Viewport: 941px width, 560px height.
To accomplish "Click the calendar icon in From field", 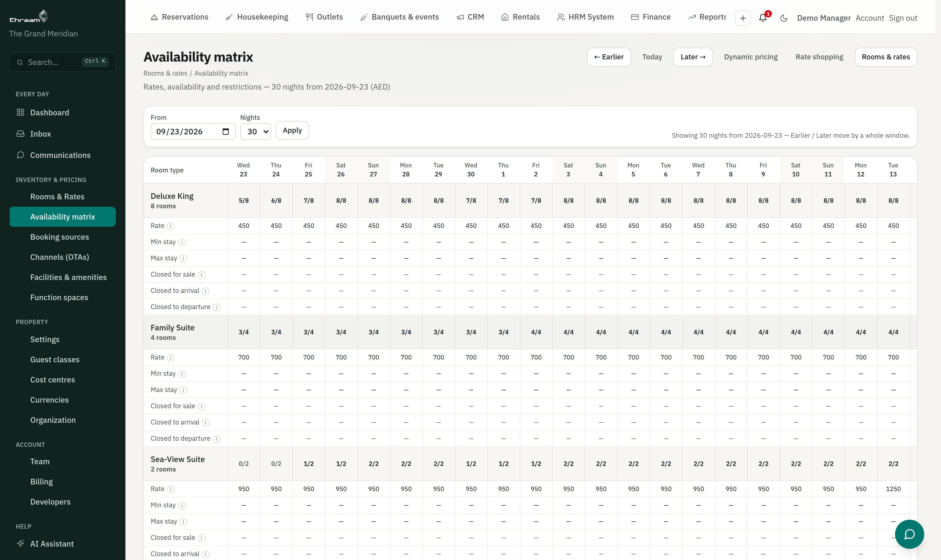I will (226, 131).
